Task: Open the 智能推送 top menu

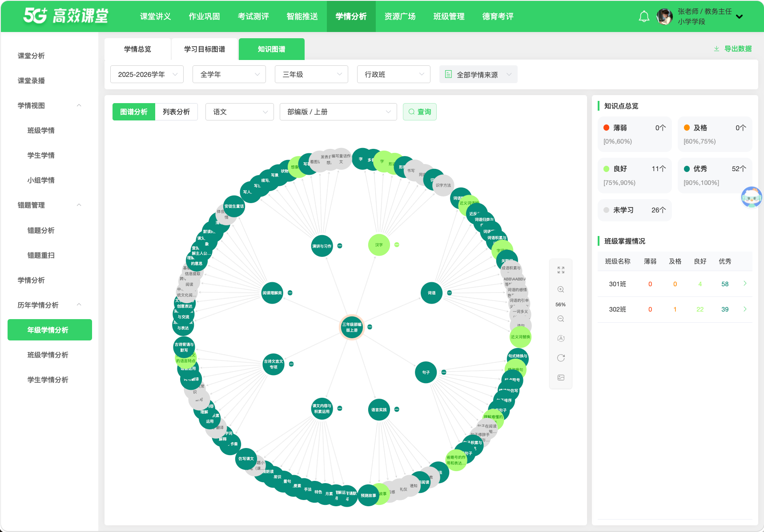Action: [x=302, y=16]
